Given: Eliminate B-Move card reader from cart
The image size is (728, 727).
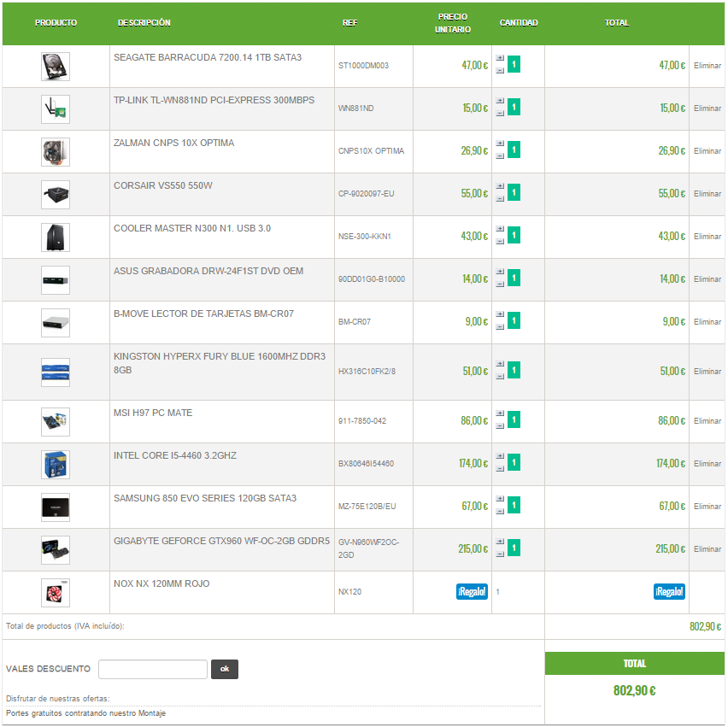Looking at the screenshot, I should click(x=707, y=322).
